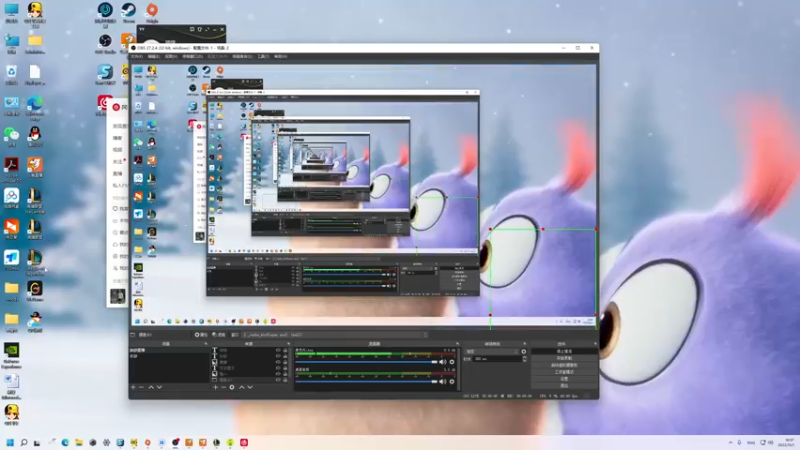Open scene transition properties gear icon

(523, 352)
